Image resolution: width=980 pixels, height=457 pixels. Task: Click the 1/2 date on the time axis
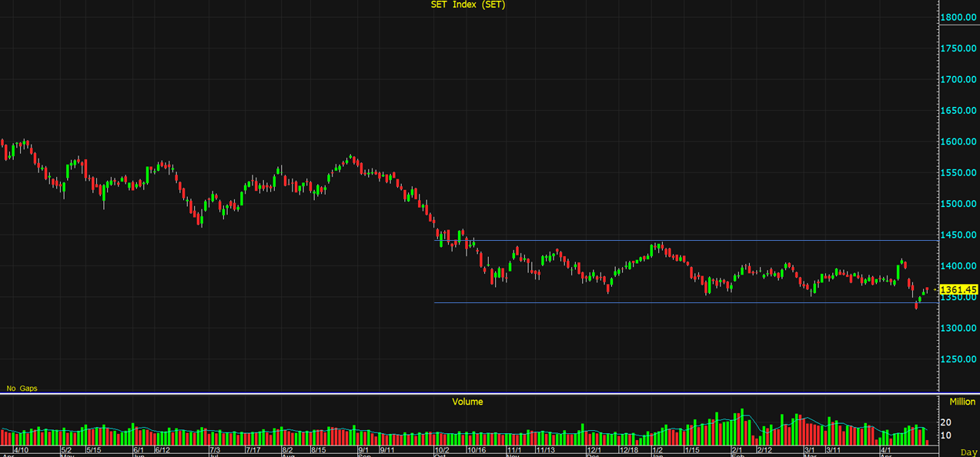pos(657,450)
